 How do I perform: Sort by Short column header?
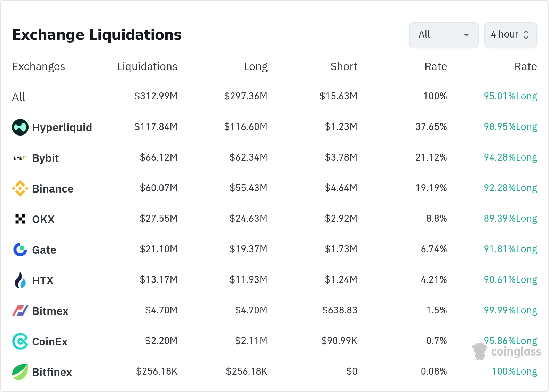(343, 66)
